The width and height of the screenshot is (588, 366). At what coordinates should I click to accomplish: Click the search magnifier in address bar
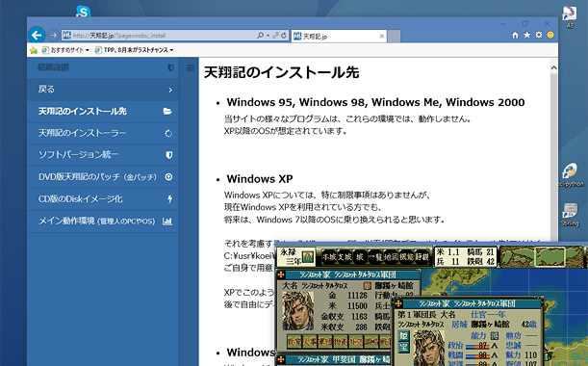(260, 36)
